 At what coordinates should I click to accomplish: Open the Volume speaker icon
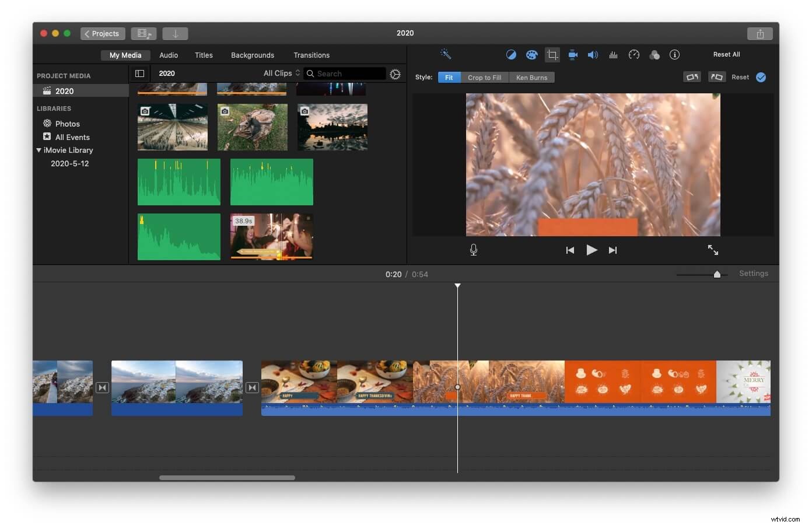coord(593,54)
